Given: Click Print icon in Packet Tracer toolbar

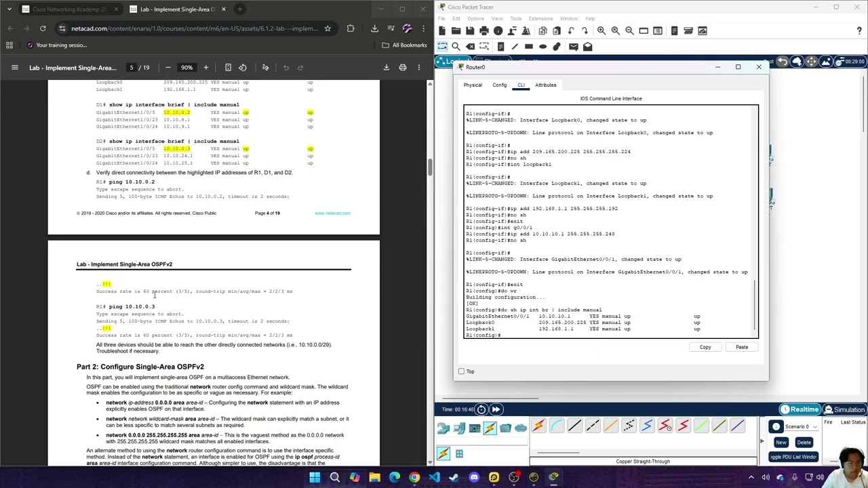Looking at the screenshot, I should 484,30.
